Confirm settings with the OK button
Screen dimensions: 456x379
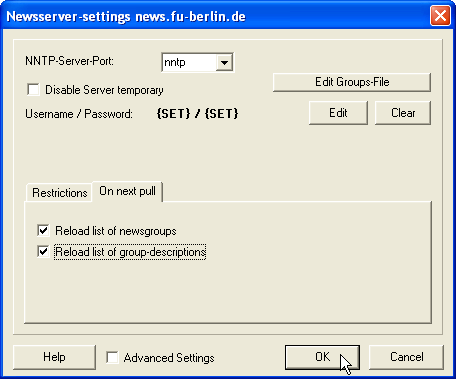click(322, 357)
